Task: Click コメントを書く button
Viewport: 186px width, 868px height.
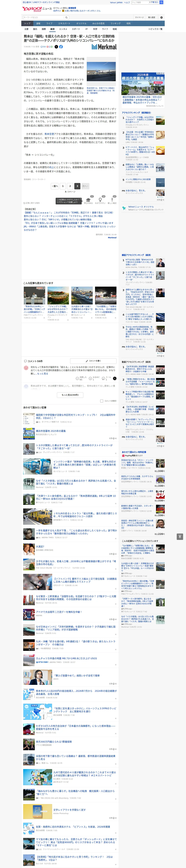Action: [x=93, y=361]
